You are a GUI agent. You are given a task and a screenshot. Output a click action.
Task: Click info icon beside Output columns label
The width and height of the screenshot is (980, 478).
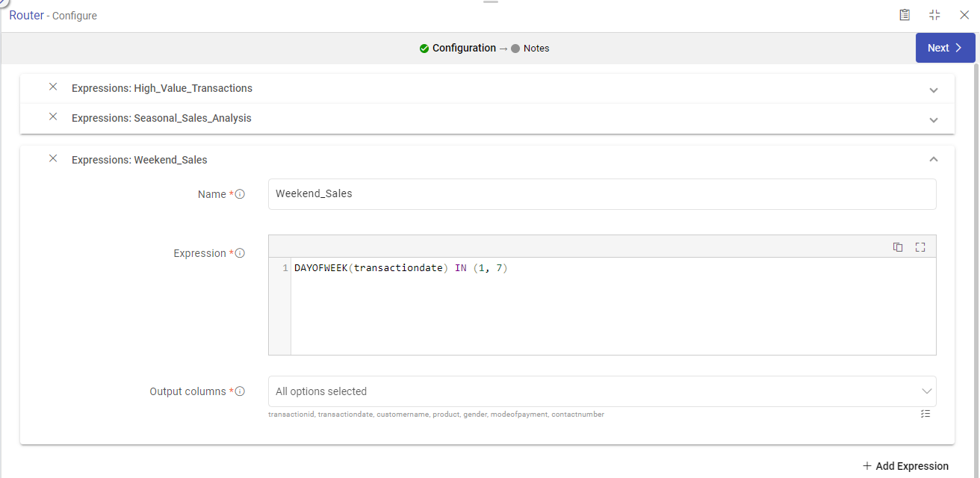[240, 391]
